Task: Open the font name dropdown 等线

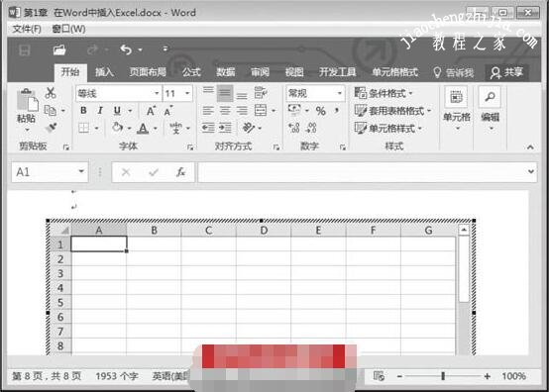Action: tap(157, 93)
